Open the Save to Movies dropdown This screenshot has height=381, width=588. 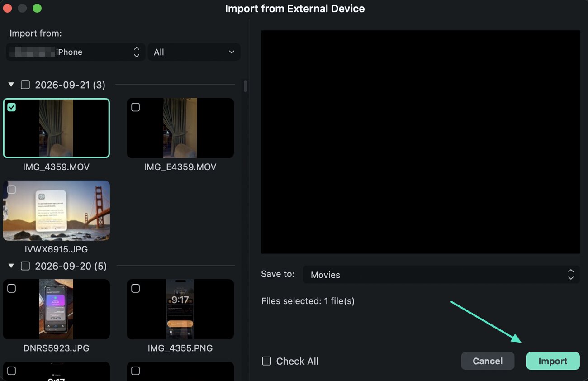441,275
